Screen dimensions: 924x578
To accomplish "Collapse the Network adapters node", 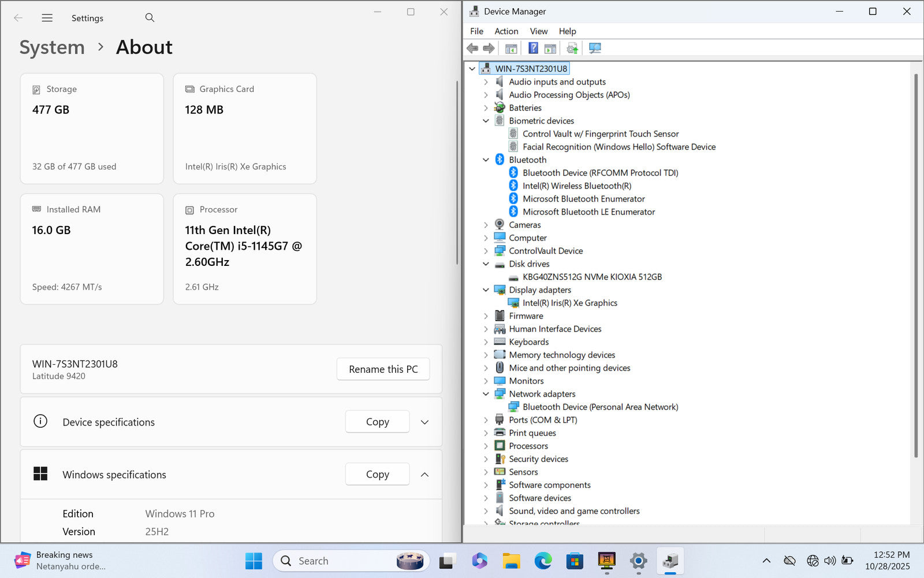I will tap(486, 394).
